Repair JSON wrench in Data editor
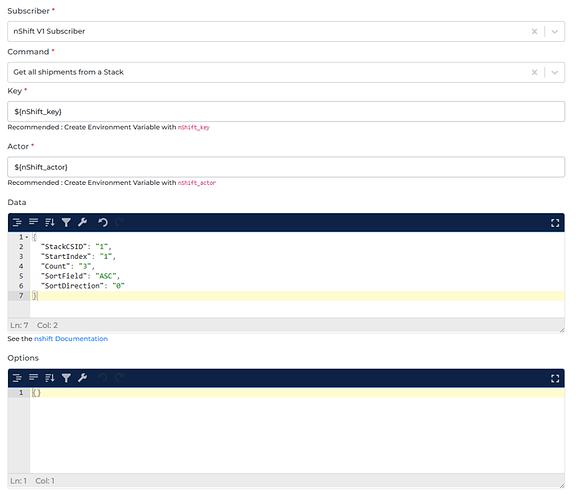This screenshot has height=500, width=579. (x=82, y=222)
